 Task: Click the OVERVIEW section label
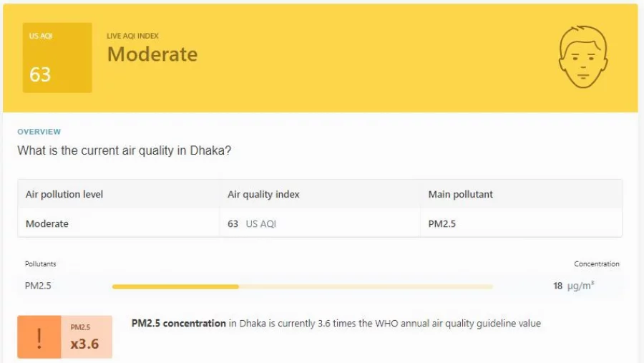click(39, 132)
